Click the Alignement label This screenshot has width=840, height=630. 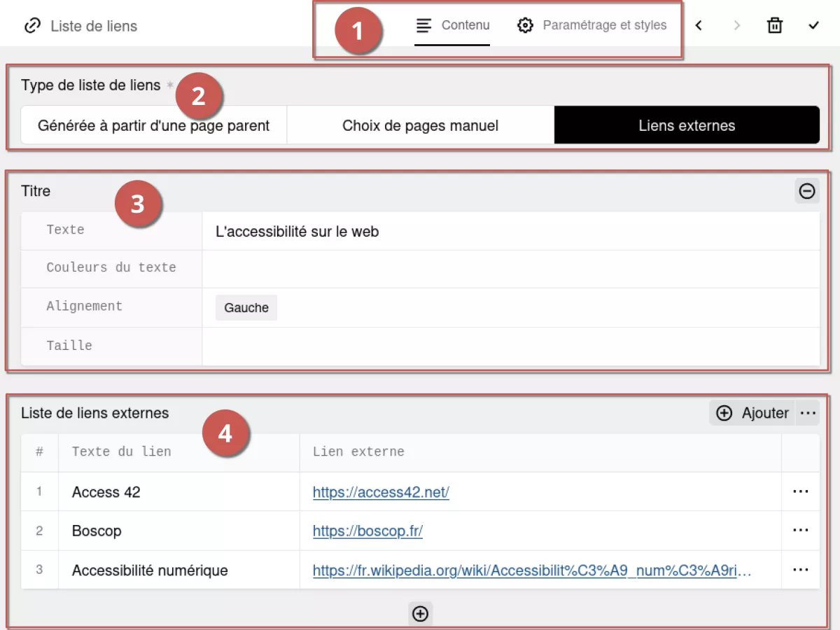(84, 306)
